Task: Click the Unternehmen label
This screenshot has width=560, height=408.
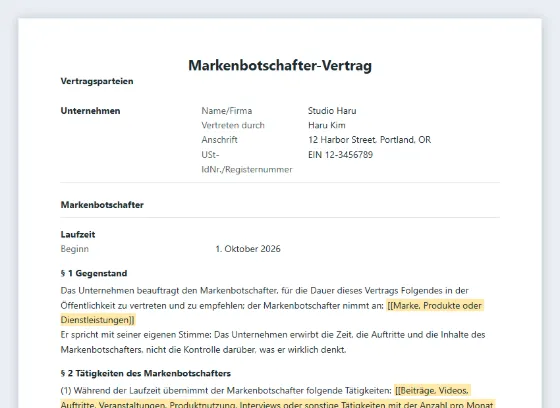Action: tap(90, 111)
